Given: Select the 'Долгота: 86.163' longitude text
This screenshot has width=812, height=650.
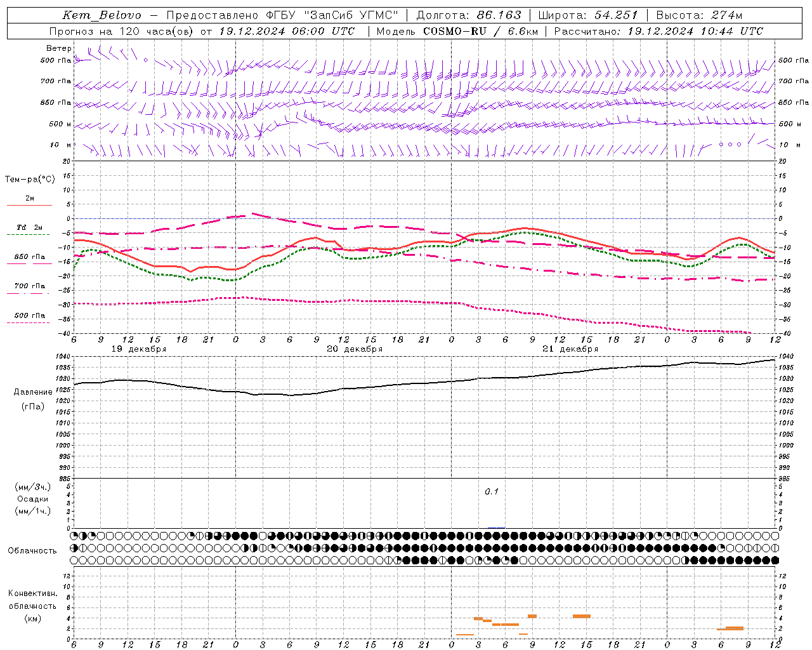Looking at the screenshot, I should (x=469, y=15).
